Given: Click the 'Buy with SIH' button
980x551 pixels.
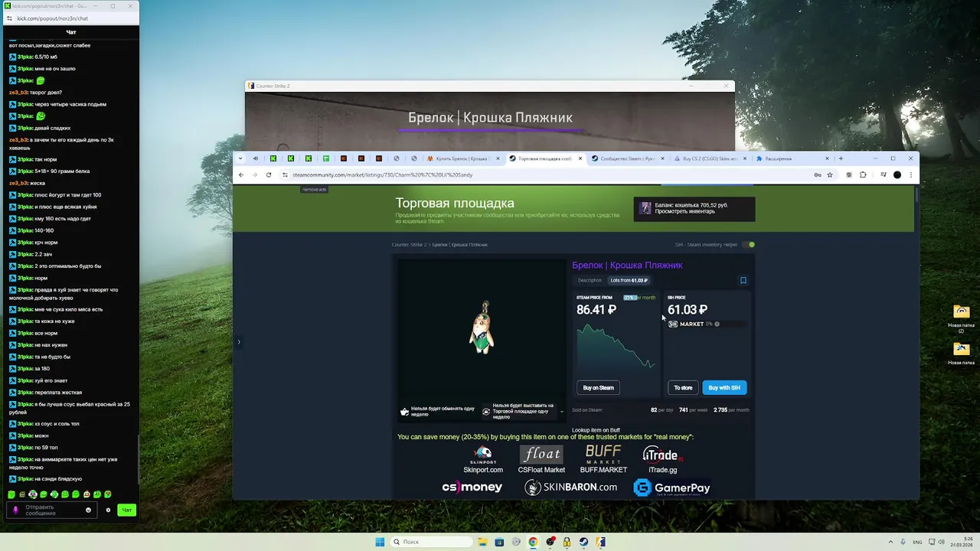Looking at the screenshot, I should 724,387.
